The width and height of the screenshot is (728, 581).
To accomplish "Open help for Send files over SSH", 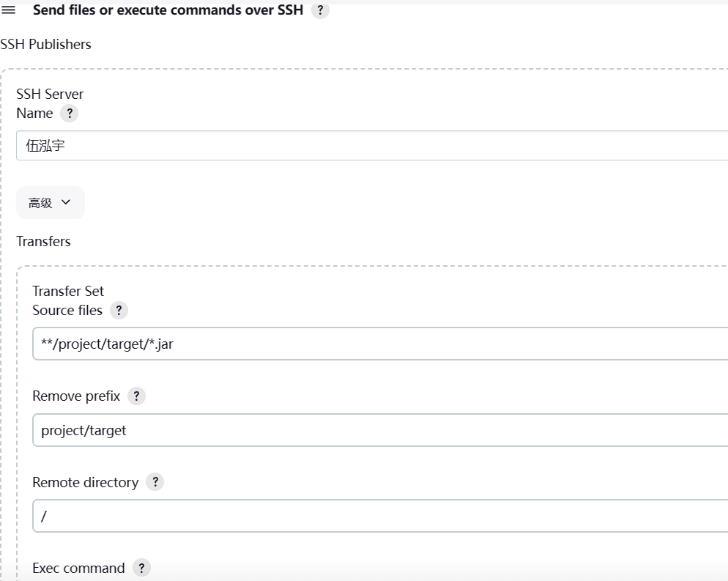I will [320, 12].
